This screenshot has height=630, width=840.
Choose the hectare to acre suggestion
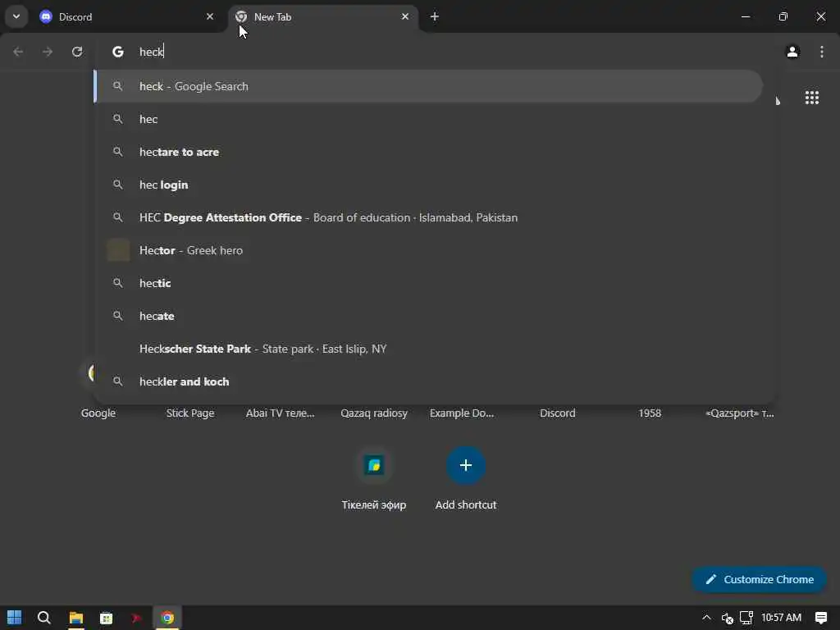click(428, 152)
